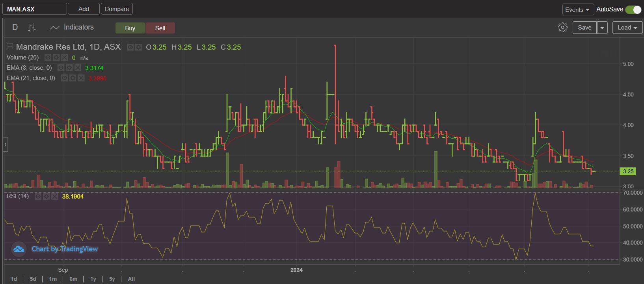Expand the left side panel arrow
Viewport: 644px width, 284px height.
pos(5,145)
